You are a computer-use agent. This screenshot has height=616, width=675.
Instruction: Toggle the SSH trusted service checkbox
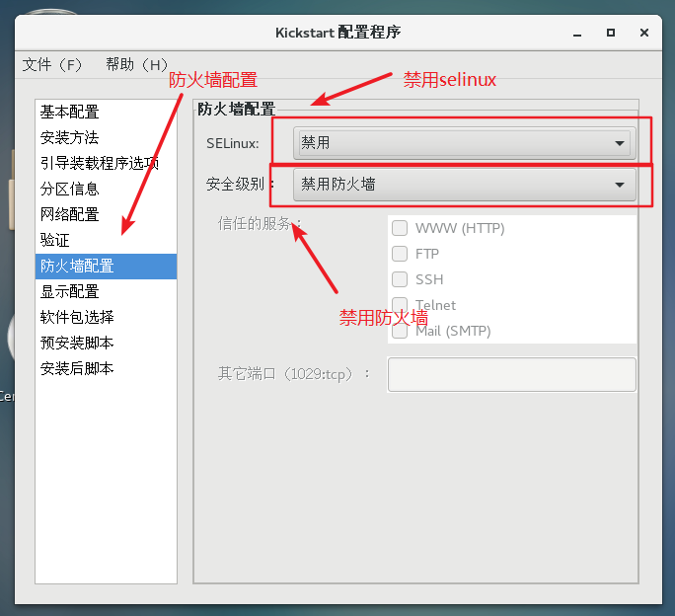[400, 279]
